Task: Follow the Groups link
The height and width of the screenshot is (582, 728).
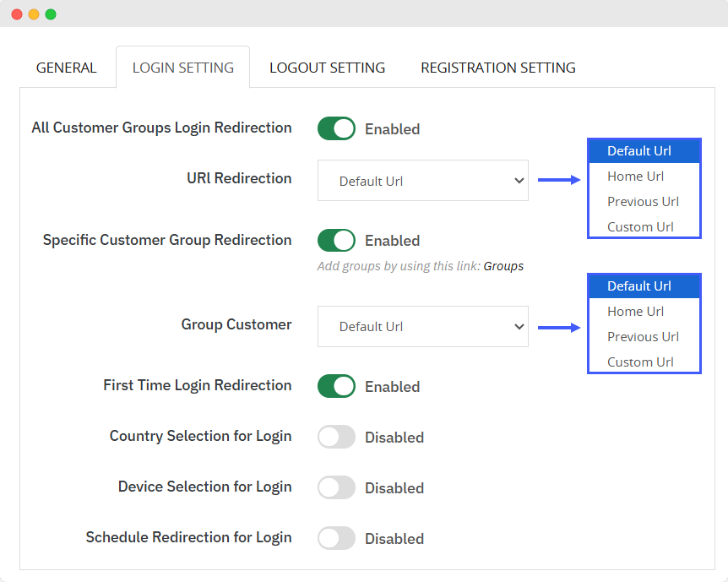Action: pyautogui.click(x=503, y=266)
